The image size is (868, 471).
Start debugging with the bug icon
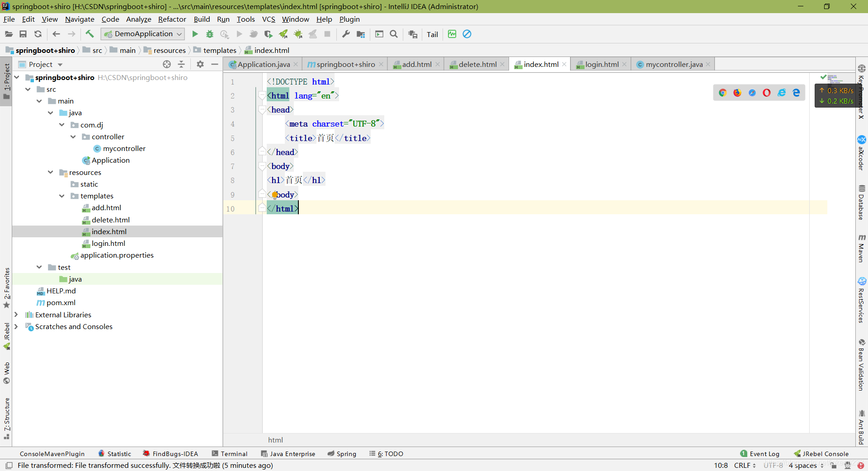(x=210, y=34)
